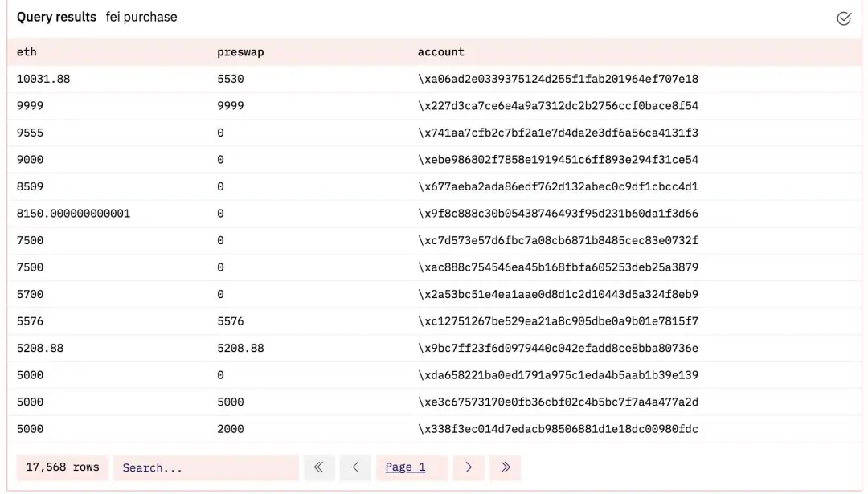This screenshot has width=868, height=494.
Task: Select account \xda658221ba0ed1791a975c1eda4b5aab1b39e139
Action: pyautogui.click(x=558, y=375)
